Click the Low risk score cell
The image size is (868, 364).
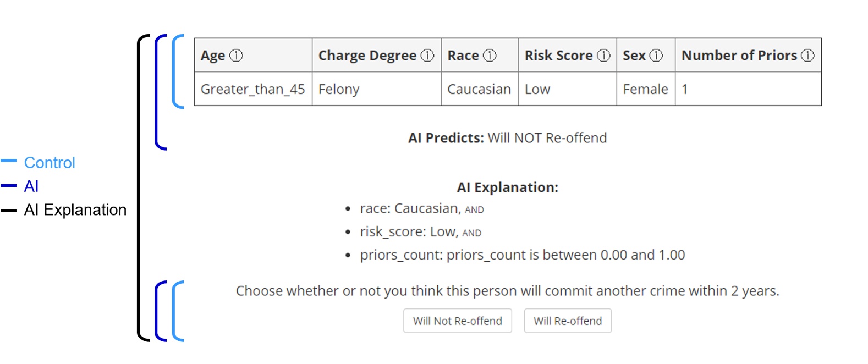[537, 89]
